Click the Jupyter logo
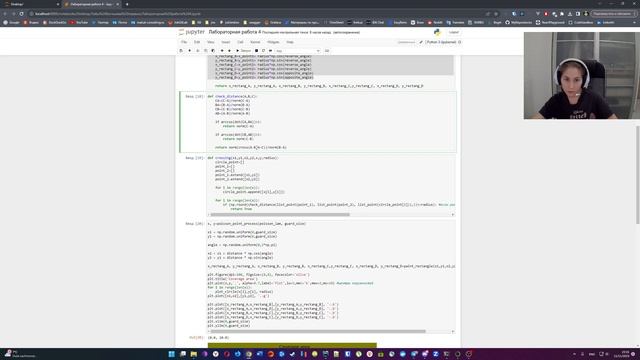Screen dimensions: 640x360 (x=191, y=32)
